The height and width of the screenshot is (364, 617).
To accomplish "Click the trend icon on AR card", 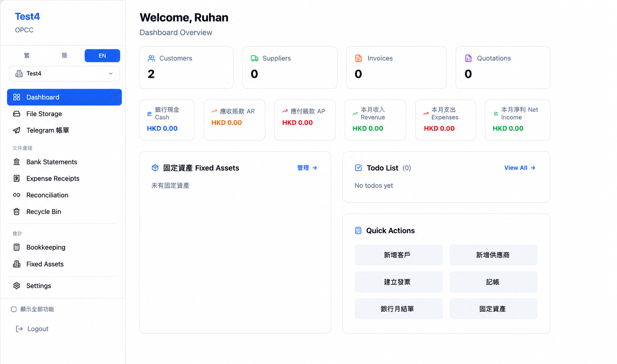I will tap(214, 111).
